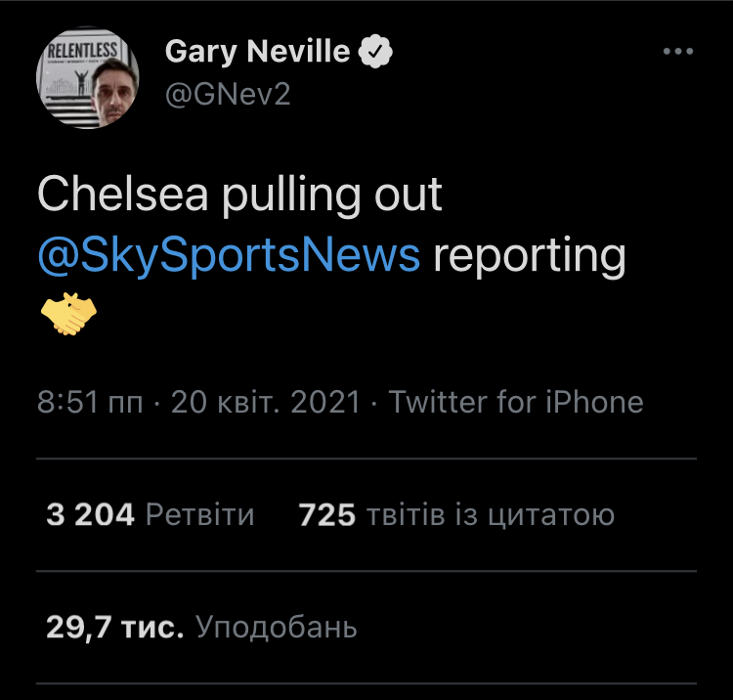Show the Ретвіти list
The height and width of the screenshot is (700, 733).
(199, 515)
